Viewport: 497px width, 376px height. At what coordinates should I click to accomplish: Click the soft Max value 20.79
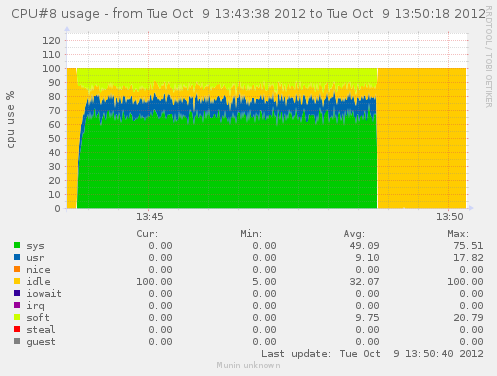tap(468, 318)
